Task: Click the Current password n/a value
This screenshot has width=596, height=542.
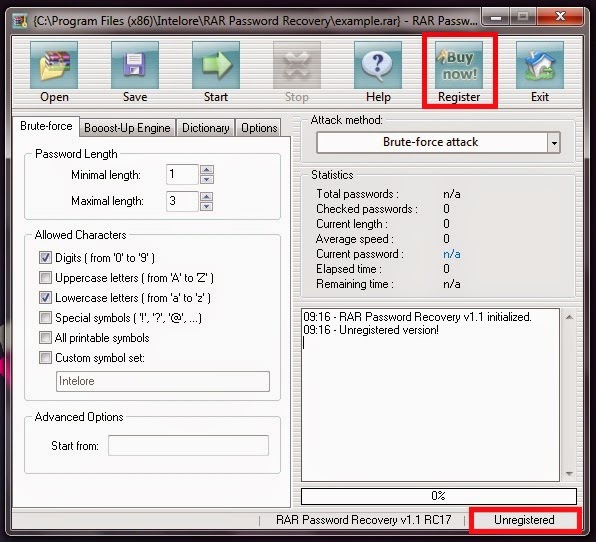Action: click(452, 254)
